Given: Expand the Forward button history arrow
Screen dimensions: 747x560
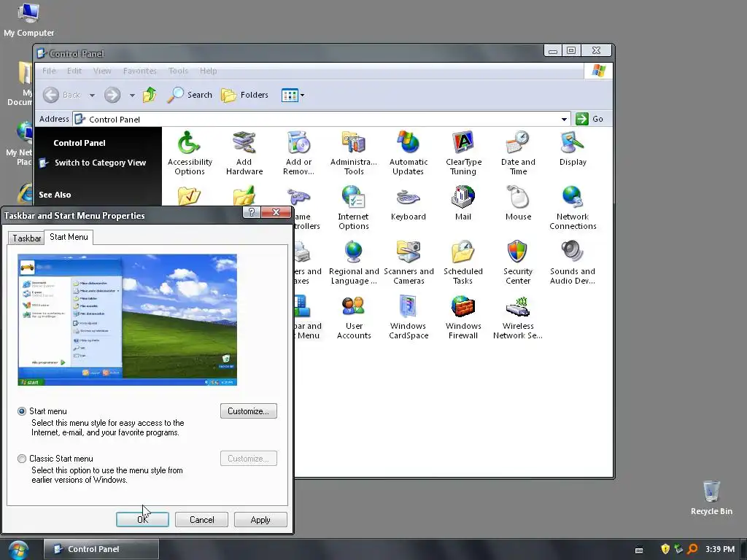Looking at the screenshot, I should (132, 96).
